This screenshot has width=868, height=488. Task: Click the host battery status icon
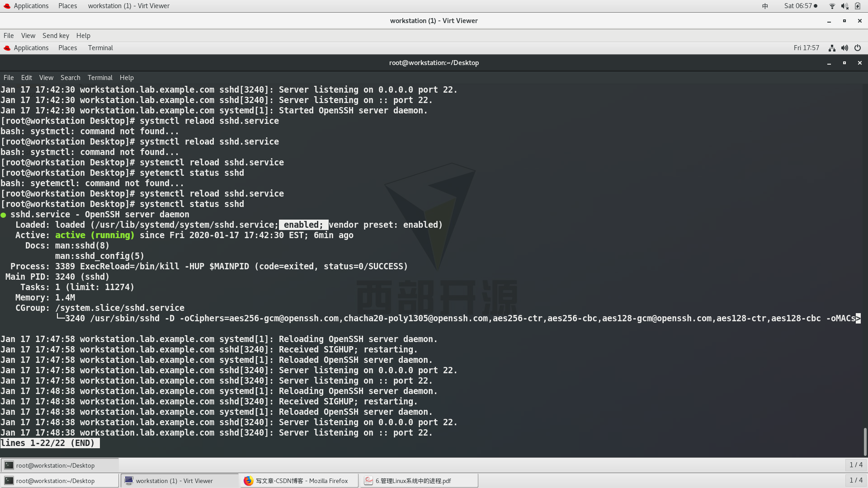pos(858,6)
